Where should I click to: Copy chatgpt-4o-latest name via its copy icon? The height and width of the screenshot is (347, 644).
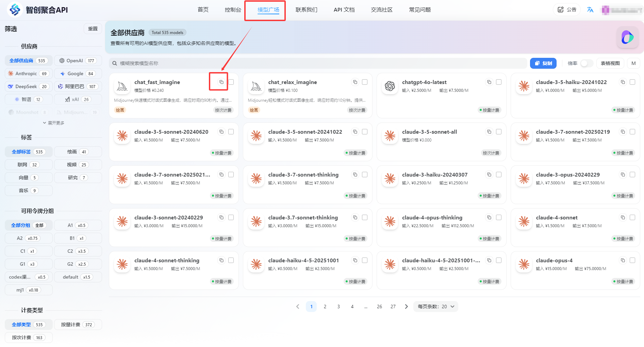[489, 82]
